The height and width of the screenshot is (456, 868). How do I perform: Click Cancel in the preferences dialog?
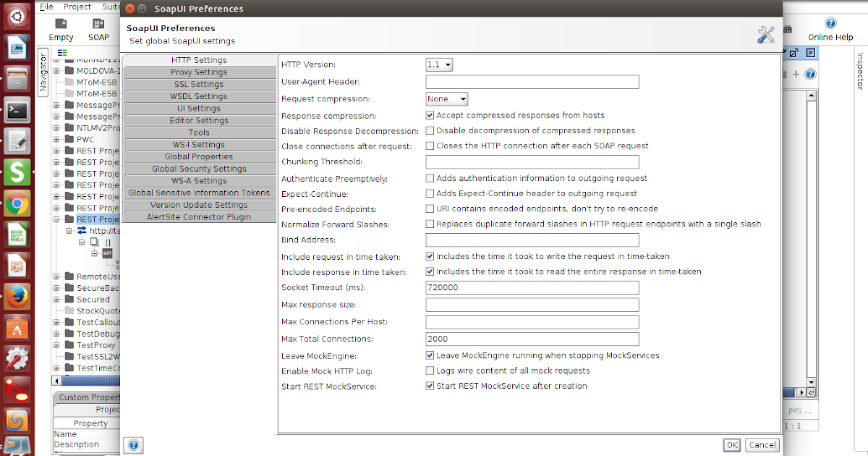click(x=762, y=445)
